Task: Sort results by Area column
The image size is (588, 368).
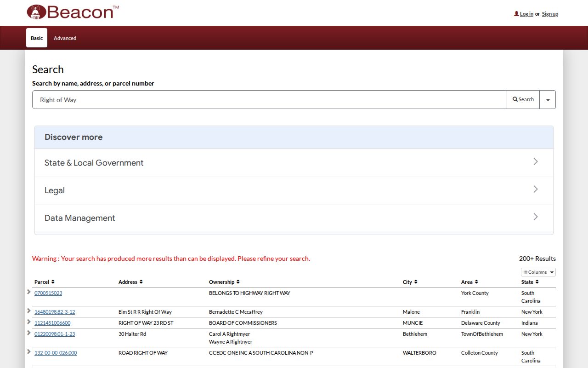Action: point(469,282)
